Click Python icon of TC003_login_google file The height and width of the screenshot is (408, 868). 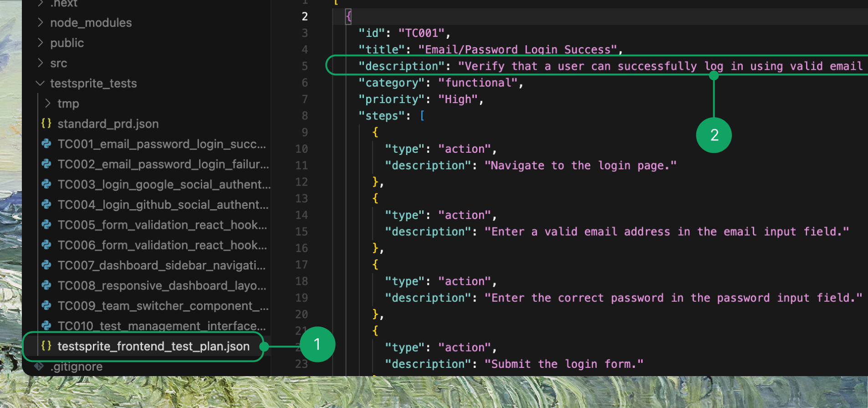(x=46, y=184)
